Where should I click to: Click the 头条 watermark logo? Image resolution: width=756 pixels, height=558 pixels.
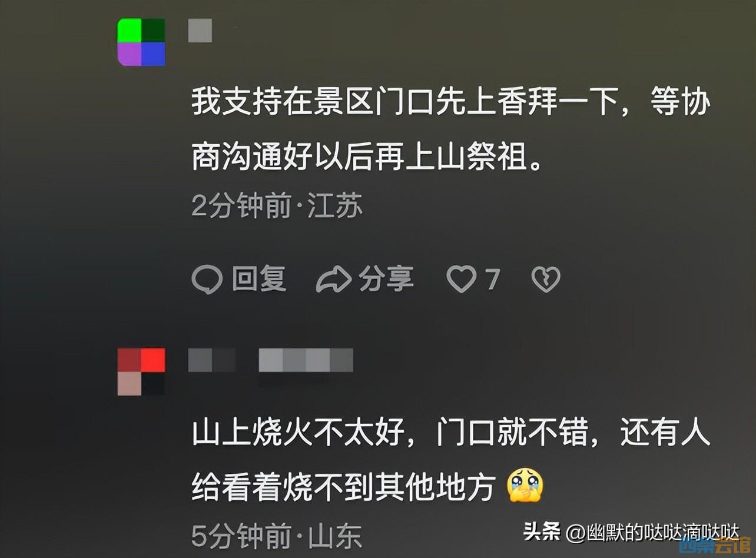tap(542, 532)
